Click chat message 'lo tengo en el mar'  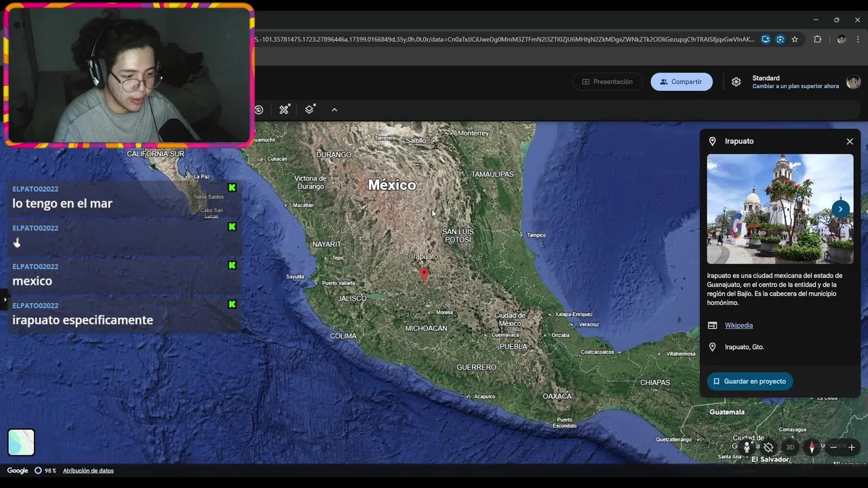[62, 203]
